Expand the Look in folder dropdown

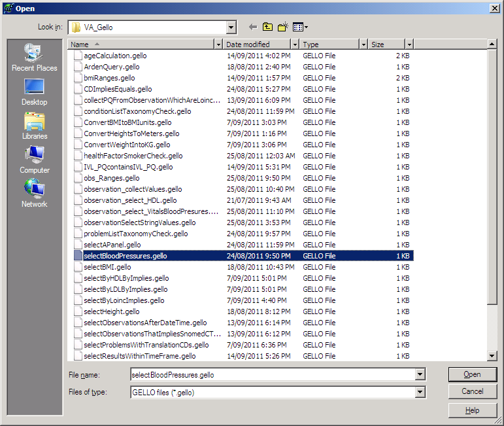tap(231, 27)
